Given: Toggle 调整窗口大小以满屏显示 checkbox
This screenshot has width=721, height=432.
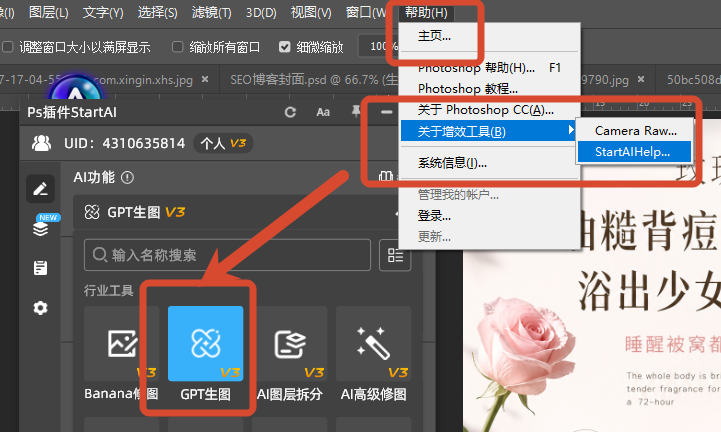Looking at the screenshot, I should [8, 47].
